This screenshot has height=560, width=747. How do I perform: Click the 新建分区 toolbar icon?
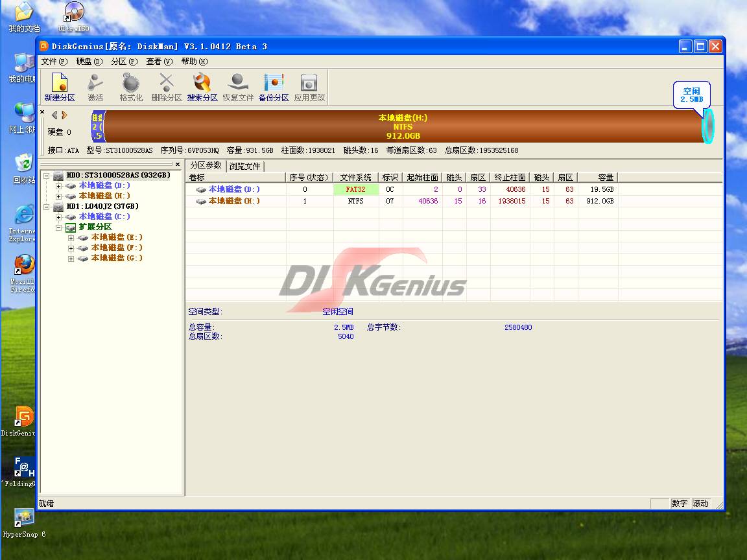(60, 87)
